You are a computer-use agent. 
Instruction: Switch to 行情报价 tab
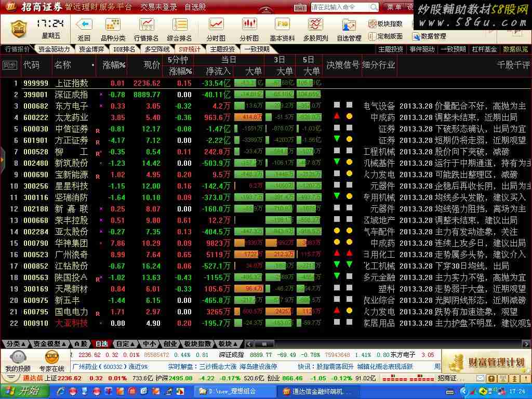pos(17,49)
